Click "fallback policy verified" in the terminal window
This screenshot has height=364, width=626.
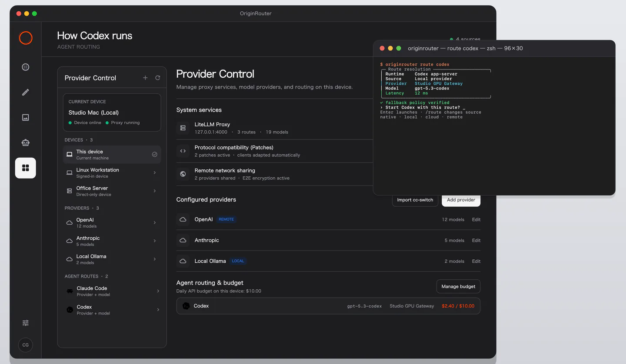(x=417, y=103)
